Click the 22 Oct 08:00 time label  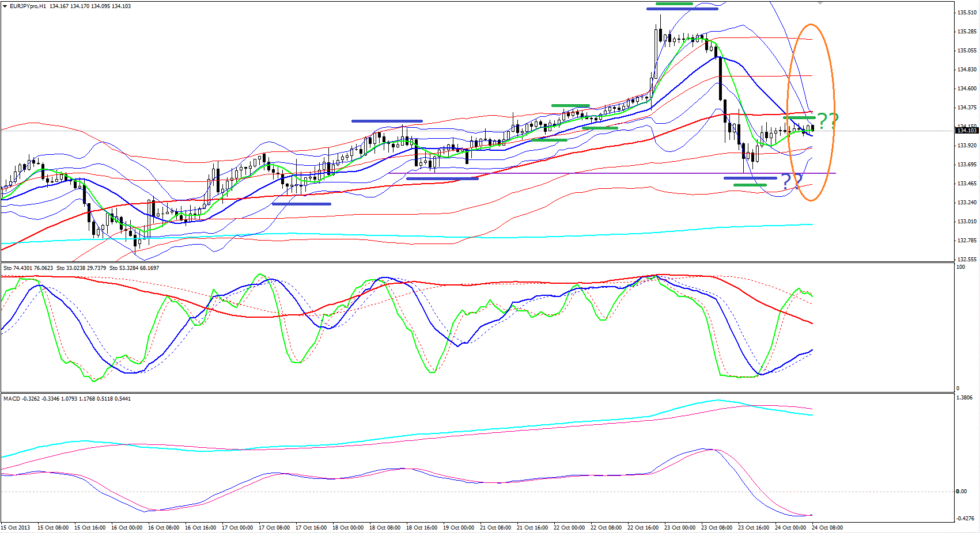pos(606,527)
